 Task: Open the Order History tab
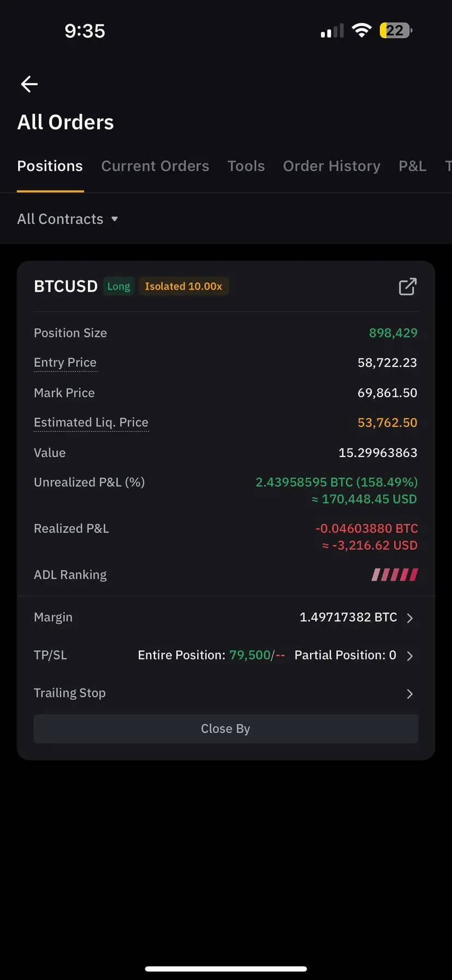point(331,166)
